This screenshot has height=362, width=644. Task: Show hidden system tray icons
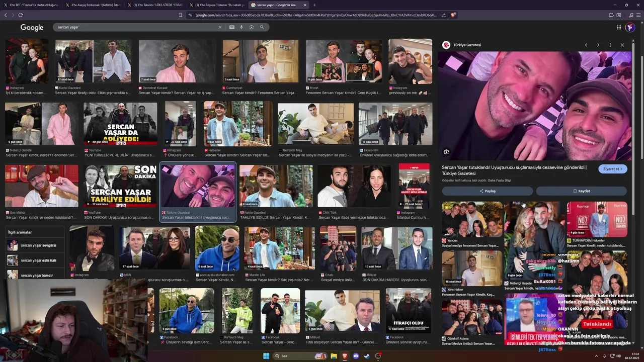(x=596, y=356)
